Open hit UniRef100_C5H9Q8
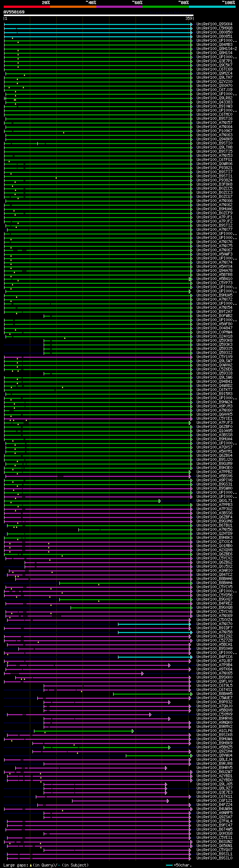The width and height of the screenshot is (239, 868). (214, 28)
